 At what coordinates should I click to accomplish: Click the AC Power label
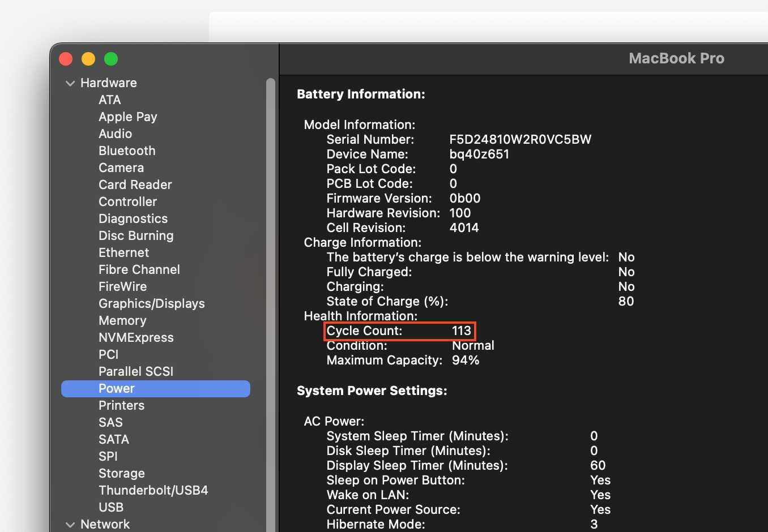(x=334, y=421)
